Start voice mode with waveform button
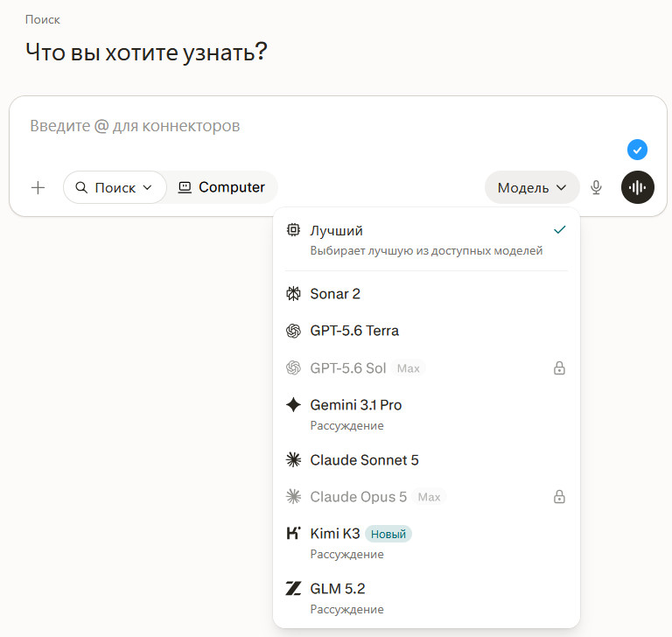This screenshot has height=637, width=672. [x=638, y=187]
